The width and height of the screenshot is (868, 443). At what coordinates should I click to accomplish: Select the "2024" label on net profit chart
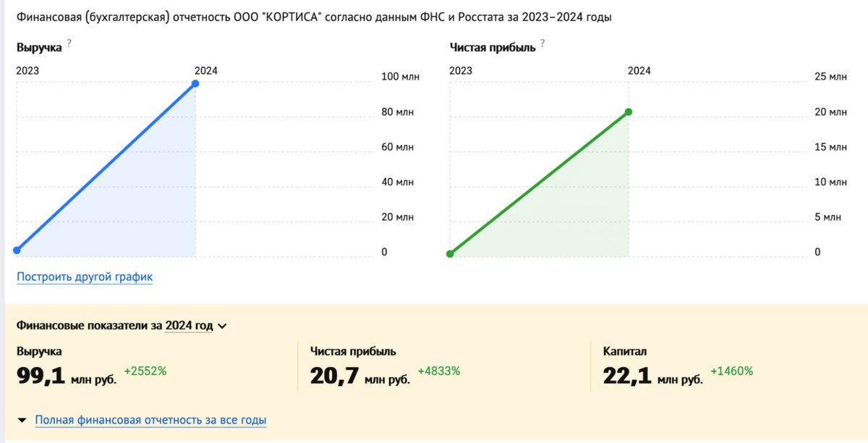pyautogui.click(x=639, y=70)
